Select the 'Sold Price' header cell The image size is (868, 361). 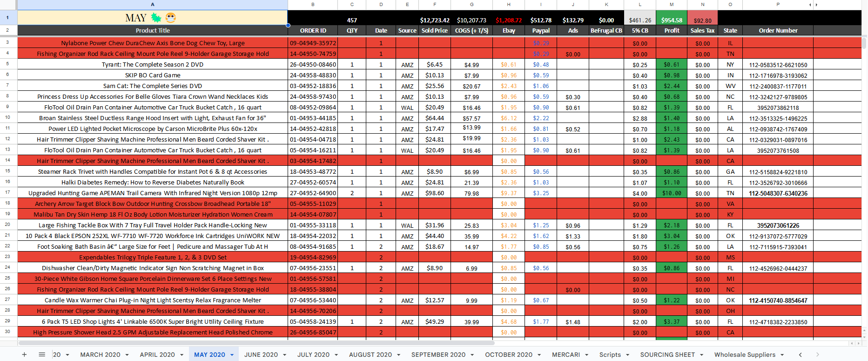tap(435, 30)
